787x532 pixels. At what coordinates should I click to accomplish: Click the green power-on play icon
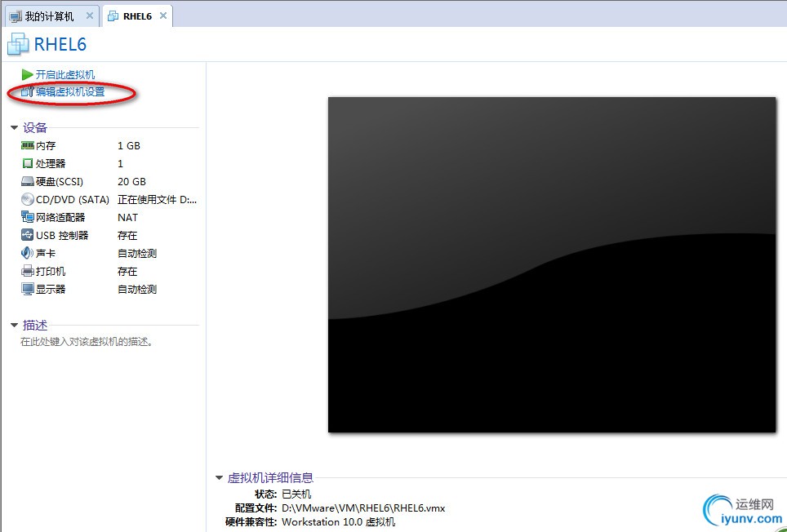coord(27,75)
